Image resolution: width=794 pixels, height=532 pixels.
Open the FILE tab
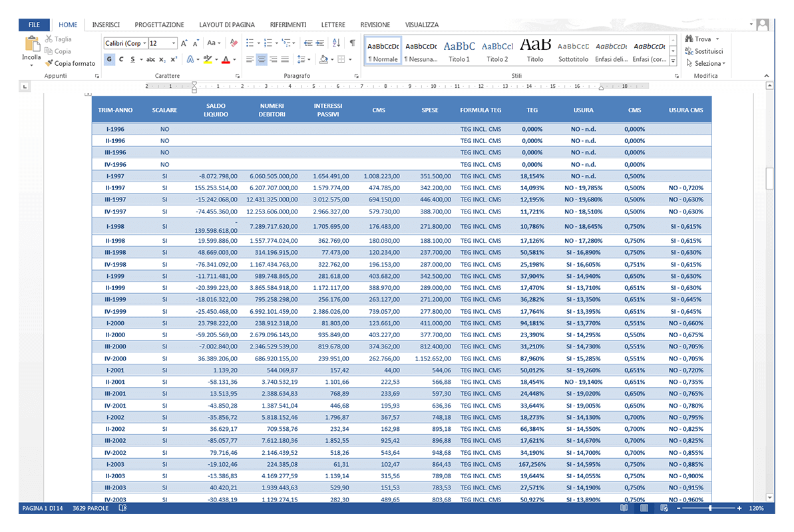coord(34,25)
